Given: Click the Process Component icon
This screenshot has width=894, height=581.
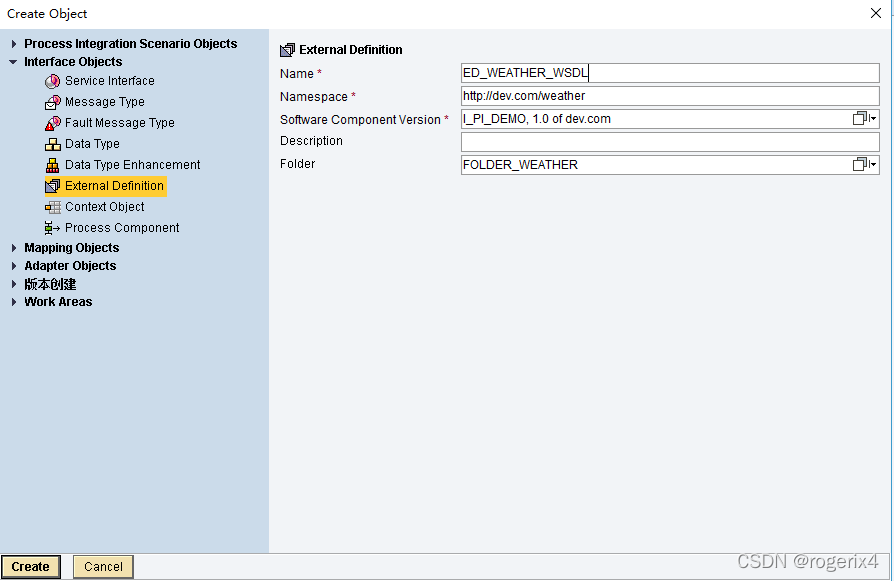Looking at the screenshot, I should click(x=53, y=228).
